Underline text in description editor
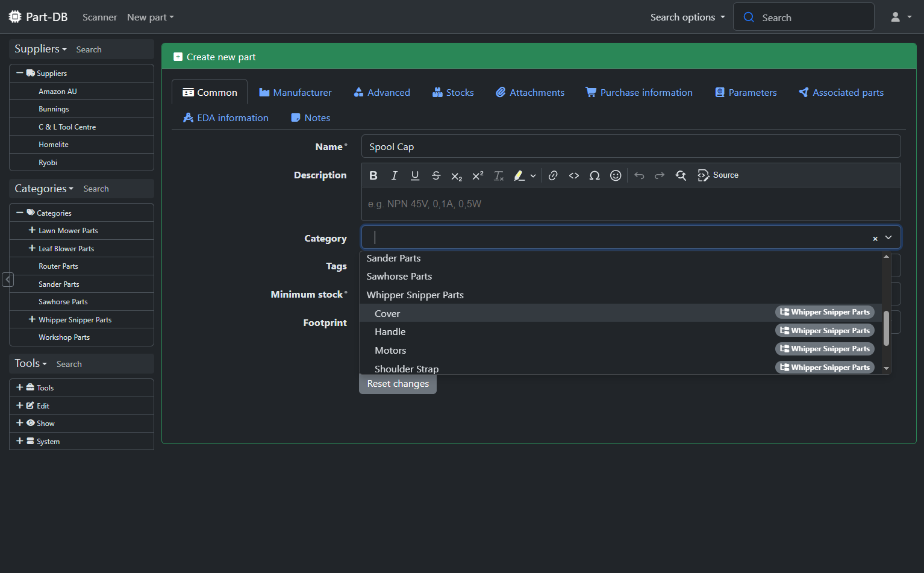The height and width of the screenshot is (573, 924). pos(415,175)
